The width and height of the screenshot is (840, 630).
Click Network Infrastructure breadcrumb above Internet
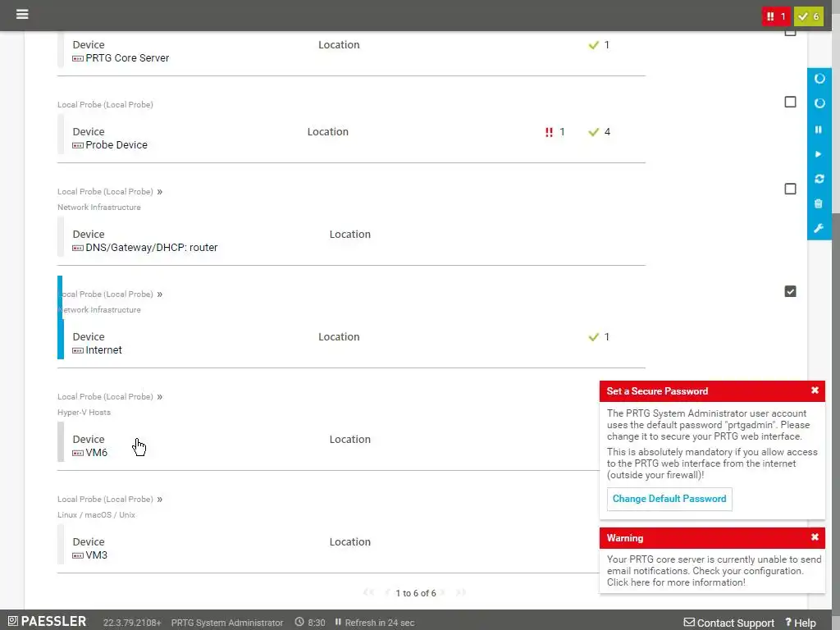99,309
